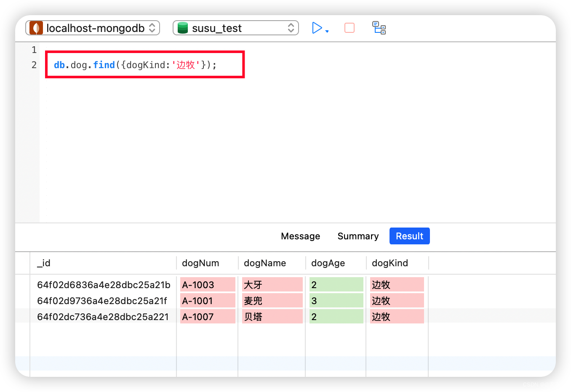Select id cell 64f02d6836a4e28dbc25a21b
Screen dimensions: 571x392
(104, 285)
